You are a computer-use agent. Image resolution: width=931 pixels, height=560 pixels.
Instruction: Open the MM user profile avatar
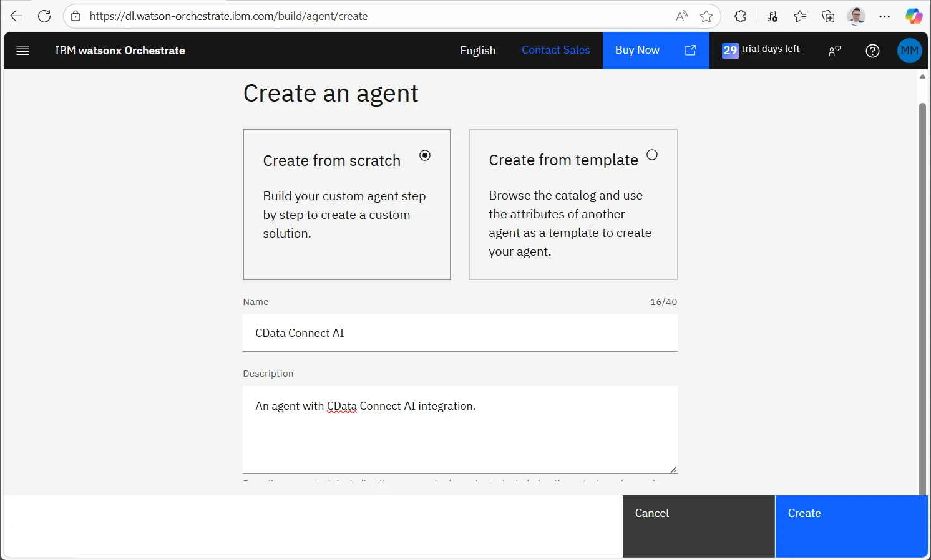[x=909, y=51]
